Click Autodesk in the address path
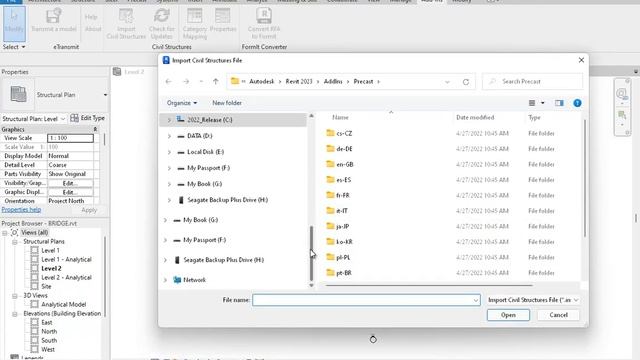 coord(262,82)
